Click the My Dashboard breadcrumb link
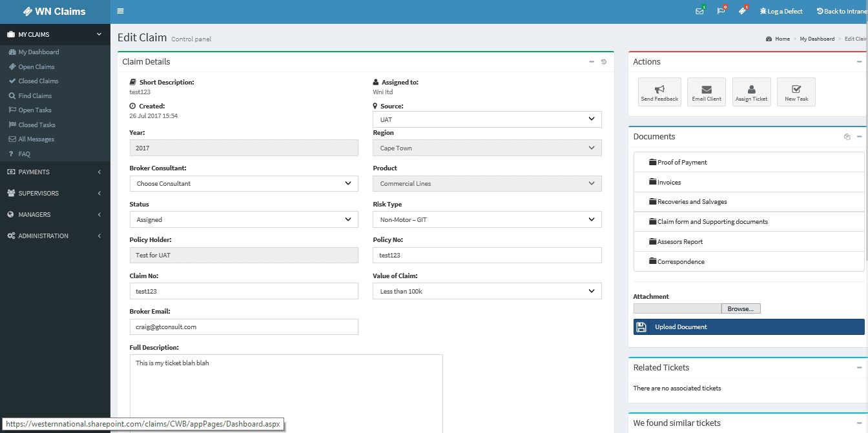 click(x=817, y=39)
